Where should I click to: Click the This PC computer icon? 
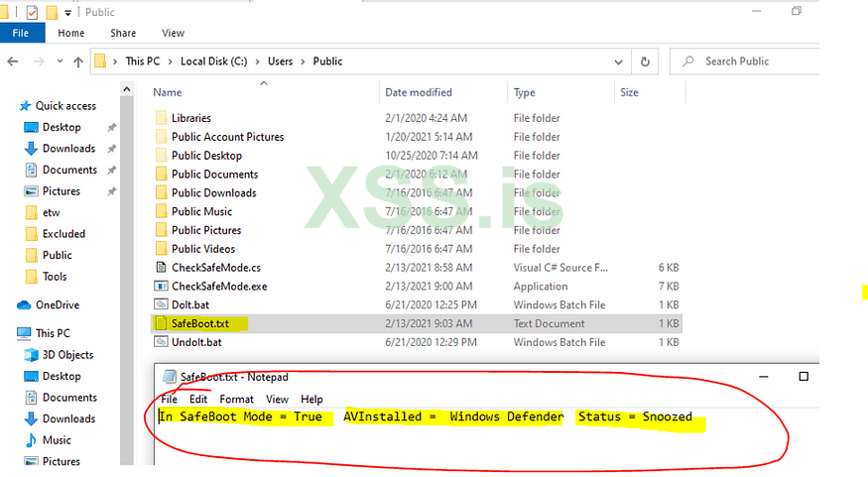coord(24,333)
